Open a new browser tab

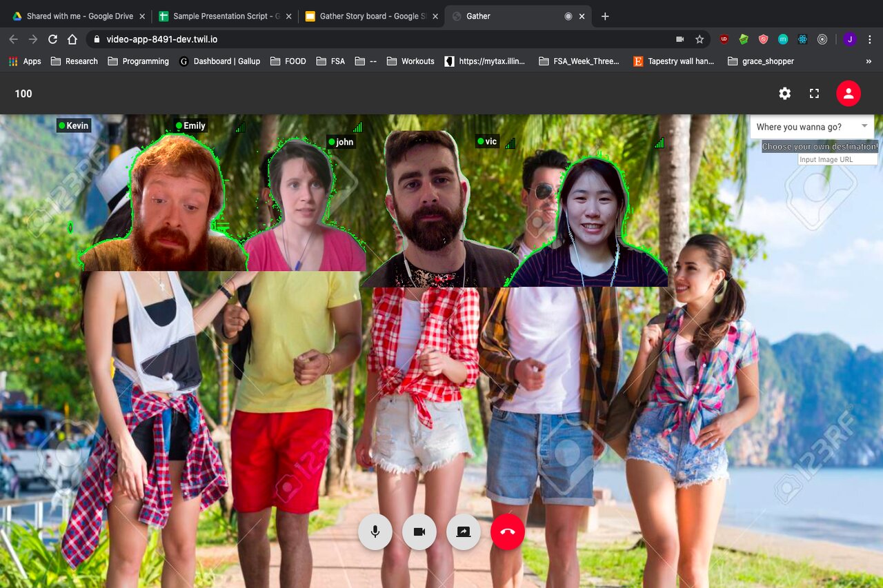(x=605, y=16)
